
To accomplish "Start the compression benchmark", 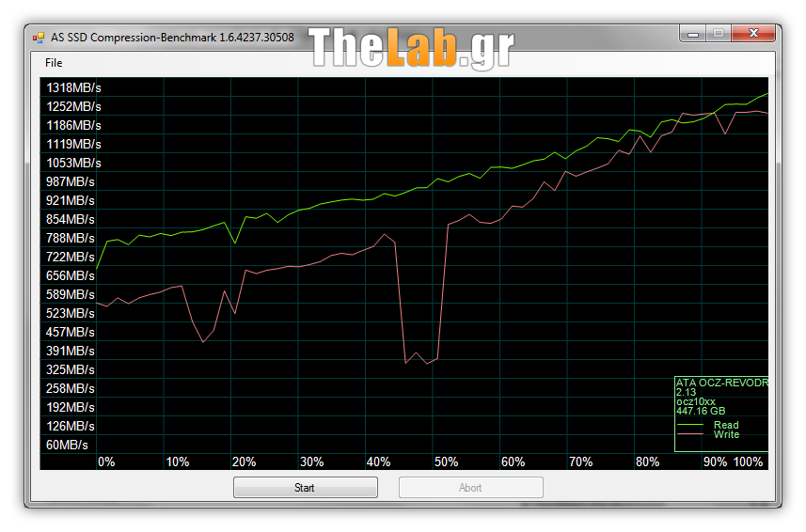I will coord(306,487).
